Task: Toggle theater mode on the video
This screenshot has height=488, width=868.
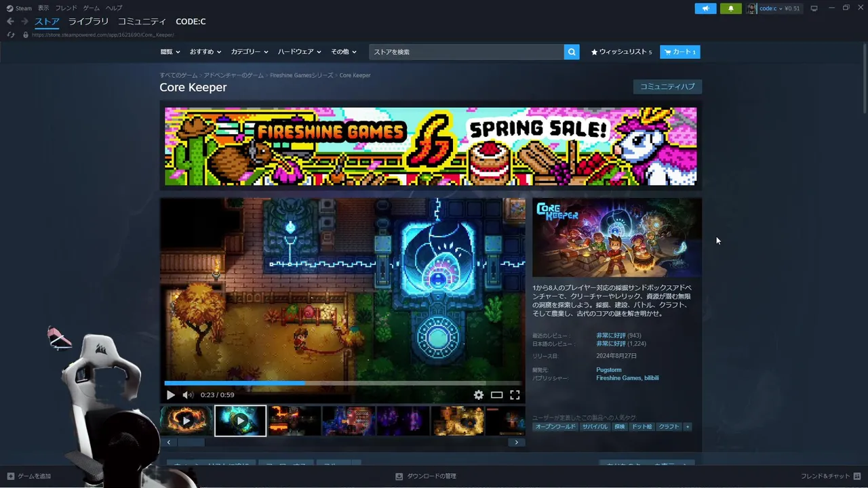Action: [x=497, y=394]
